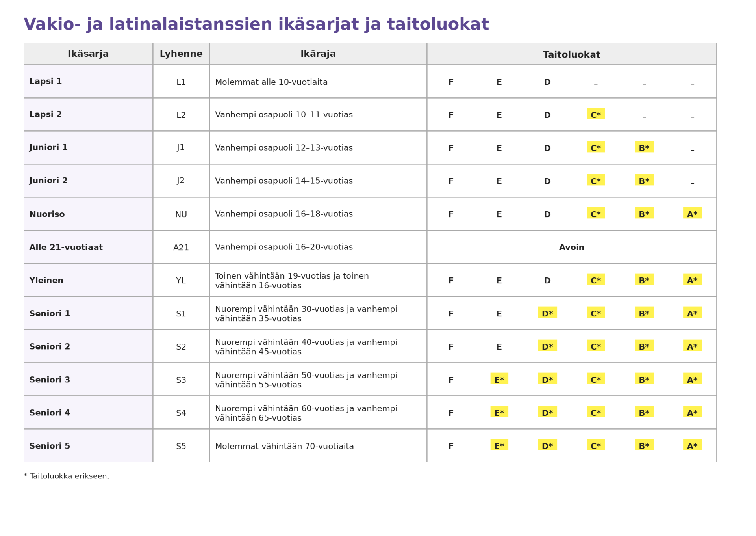
Task: Click the Taitoluokat column header
Action: [572, 54]
